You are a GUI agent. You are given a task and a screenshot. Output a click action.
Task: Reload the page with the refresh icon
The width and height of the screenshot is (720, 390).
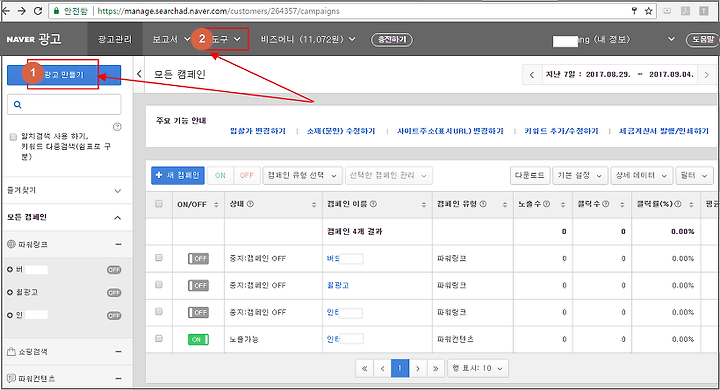[x=38, y=11]
